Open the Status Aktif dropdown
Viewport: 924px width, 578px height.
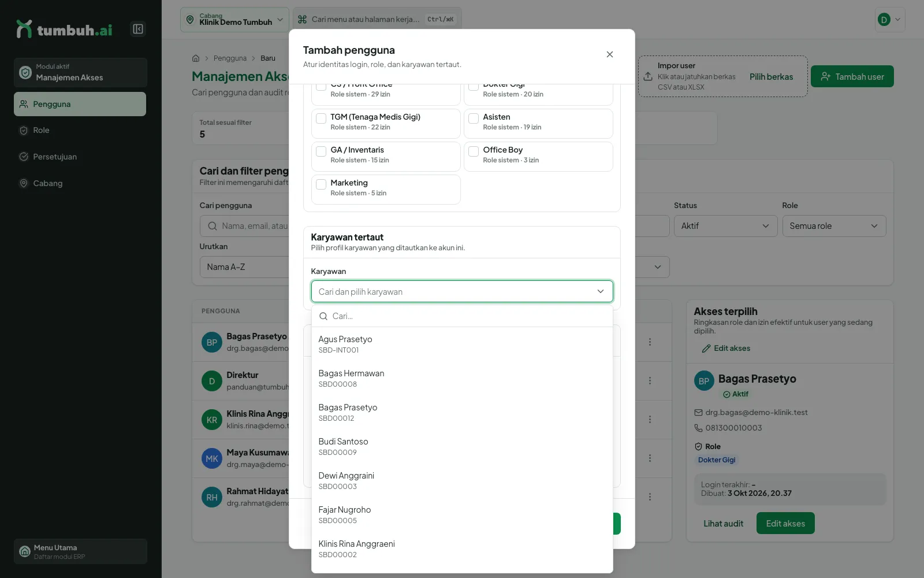(725, 226)
